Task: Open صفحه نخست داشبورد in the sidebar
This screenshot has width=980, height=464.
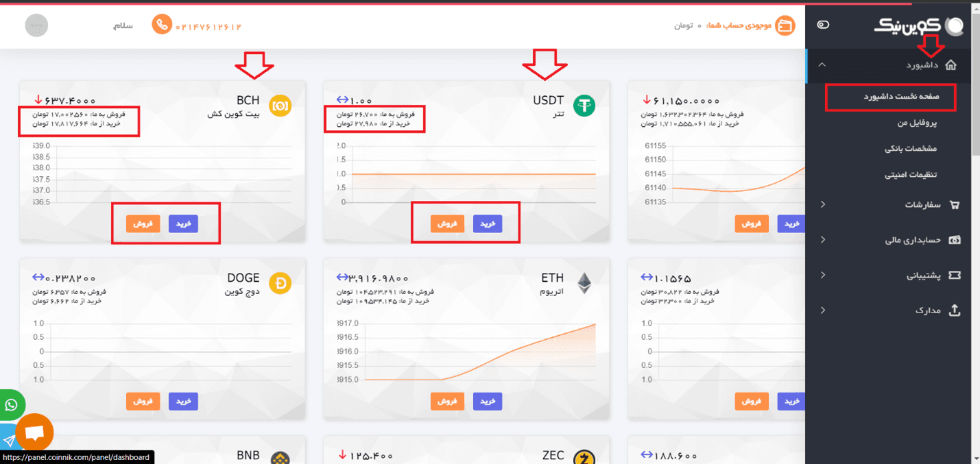Action: pyautogui.click(x=900, y=97)
